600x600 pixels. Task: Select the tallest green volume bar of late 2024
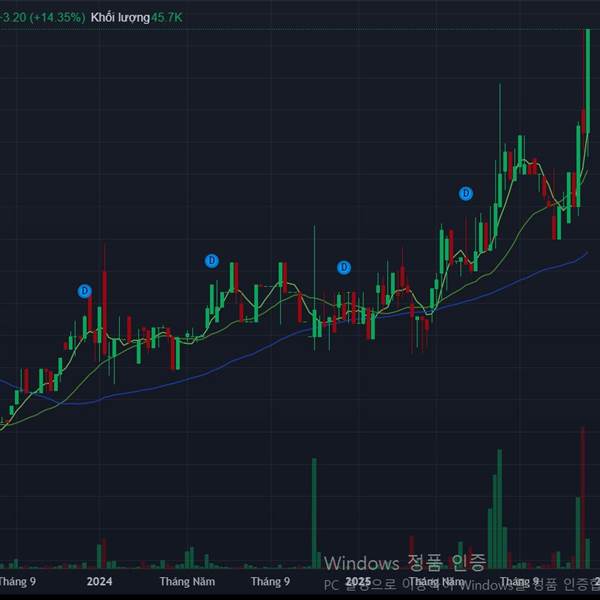tap(314, 513)
